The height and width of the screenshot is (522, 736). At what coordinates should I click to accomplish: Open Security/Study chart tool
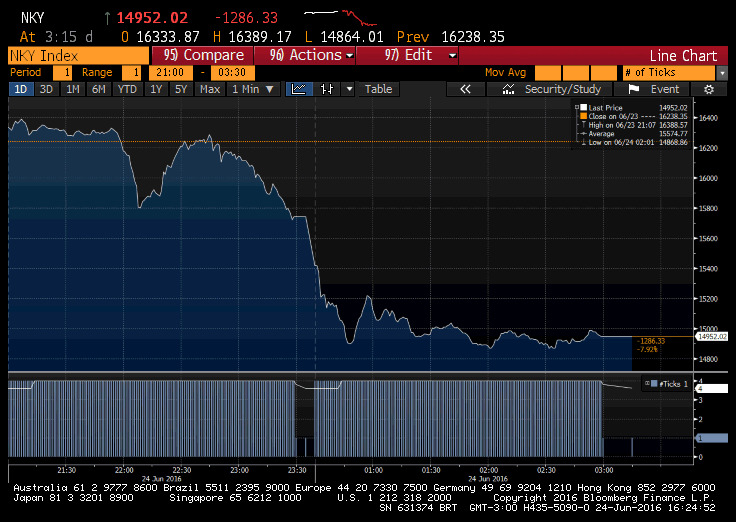[x=552, y=89]
